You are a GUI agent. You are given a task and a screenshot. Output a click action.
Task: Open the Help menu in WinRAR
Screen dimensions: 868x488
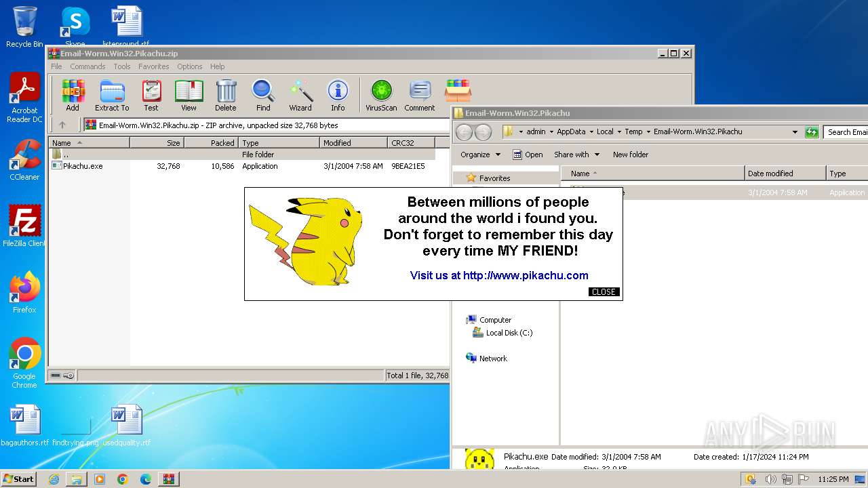tap(217, 66)
